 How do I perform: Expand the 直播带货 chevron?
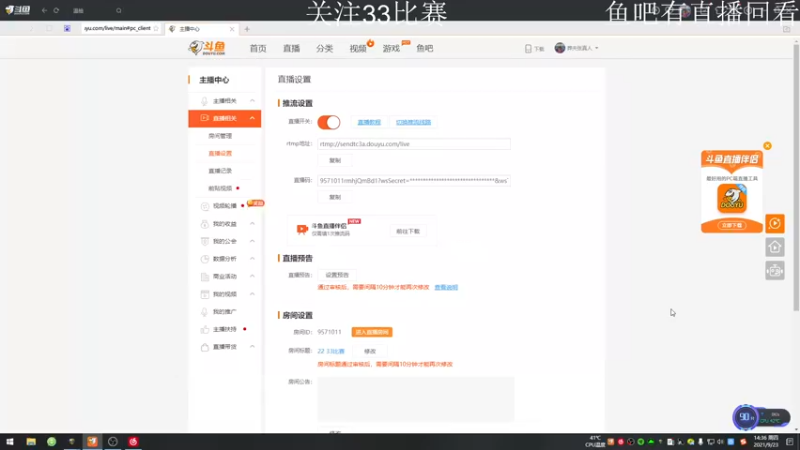[x=252, y=347]
